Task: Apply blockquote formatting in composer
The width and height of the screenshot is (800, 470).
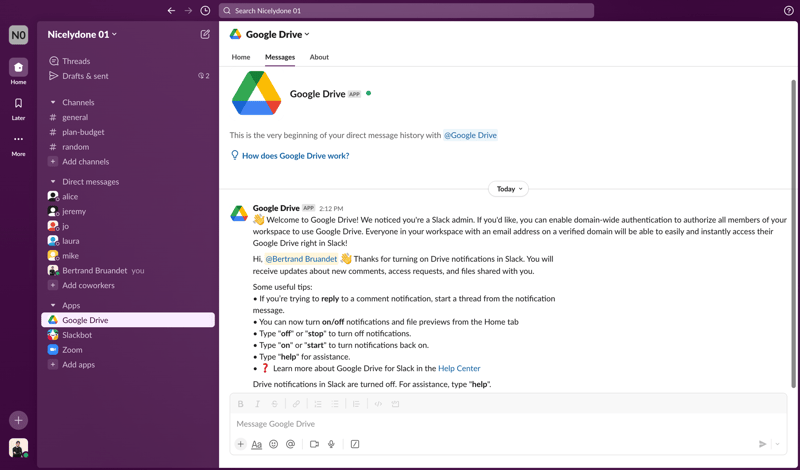Action: coord(356,404)
